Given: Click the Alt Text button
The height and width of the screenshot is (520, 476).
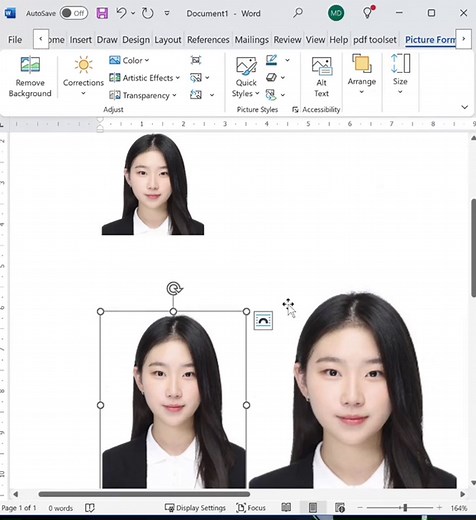Looking at the screenshot, I should click(321, 77).
